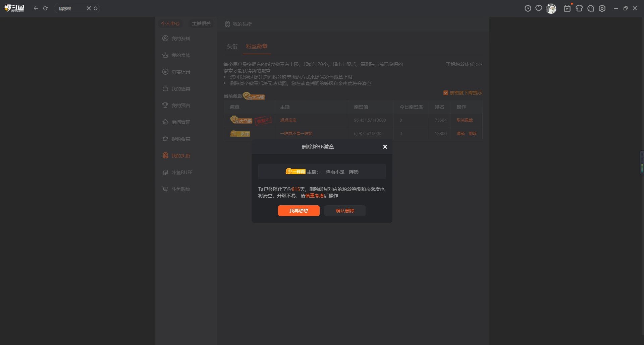The height and width of the screenshot is (345, 644).
Task: Click 操作 column header
Action: coord(461,107)
